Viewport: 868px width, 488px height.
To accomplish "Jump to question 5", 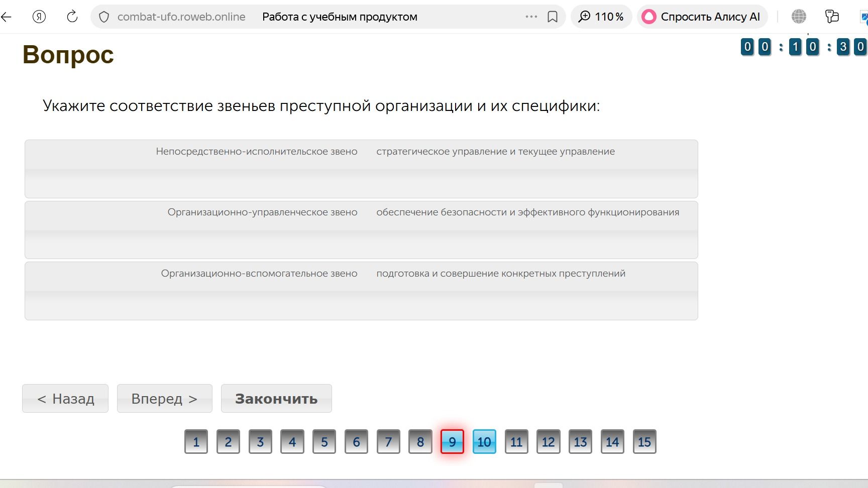I will [x=324, y=442].
